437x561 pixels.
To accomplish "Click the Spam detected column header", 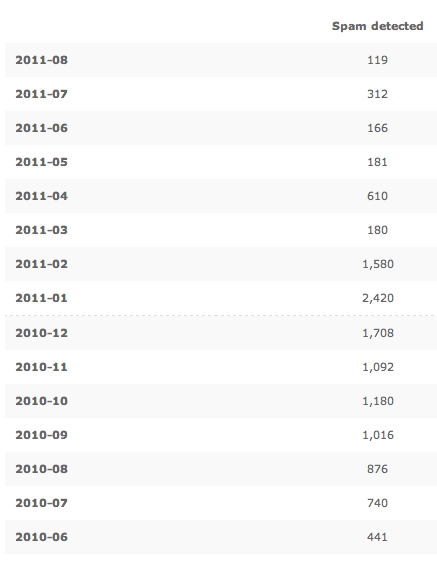I will pos(378,26).
